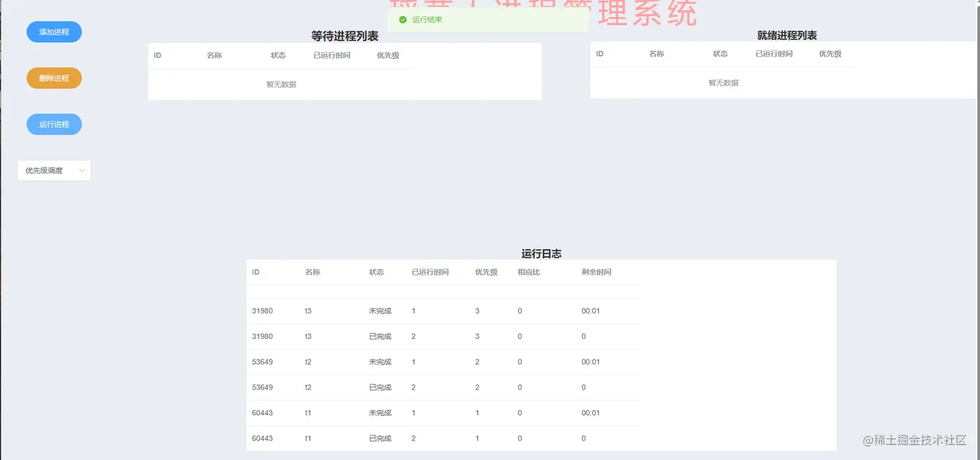Click 00:01 remaining time in t2 row
The height and width of the screenshot is (460, 980).
click(x=590, y=362)
